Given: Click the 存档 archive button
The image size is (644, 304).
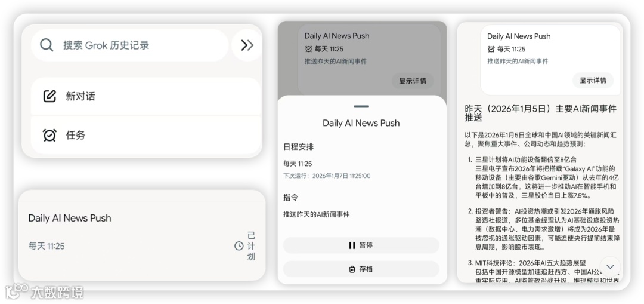Looking at the screenshot, I should click(361, 269).
